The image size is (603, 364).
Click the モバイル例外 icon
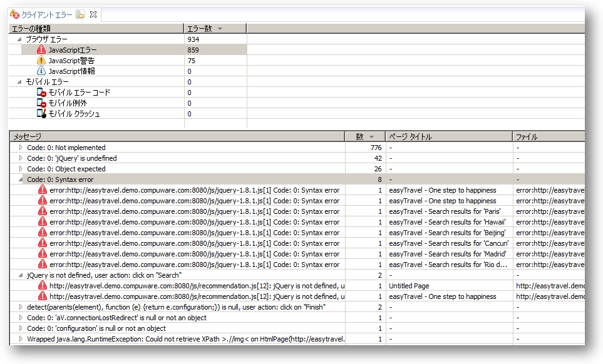[41, 103]
